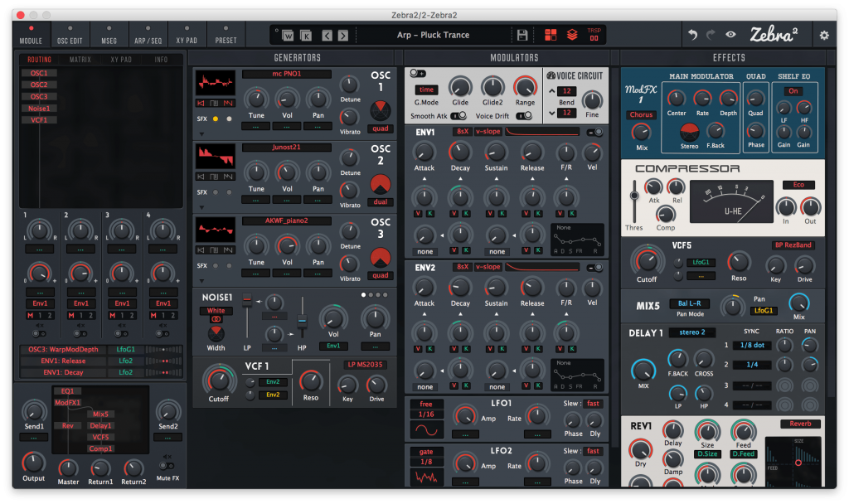Click the Arp – Pluck Trance preset name
Viewport: 849px width, 504px height.
[433, 35]
